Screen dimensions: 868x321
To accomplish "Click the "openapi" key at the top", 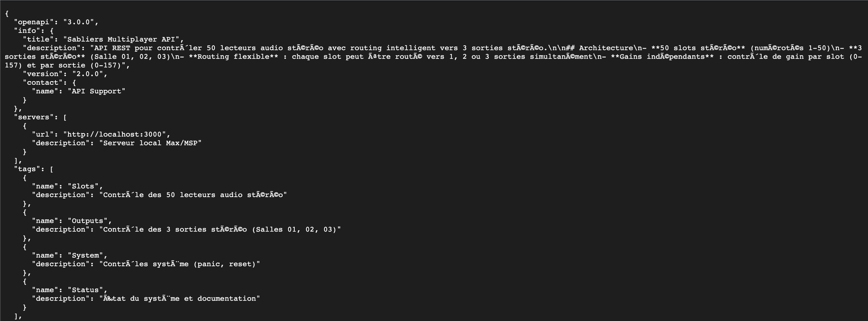I will click(34, 22).
